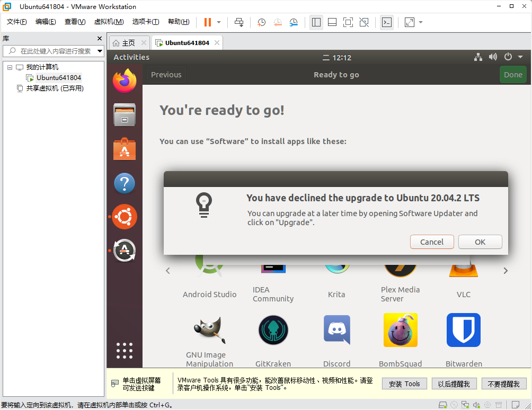Collapse 我的计算机 in the library tree
Screen dimensions: 532x410
pyautogui.click(x=9, y=67)
